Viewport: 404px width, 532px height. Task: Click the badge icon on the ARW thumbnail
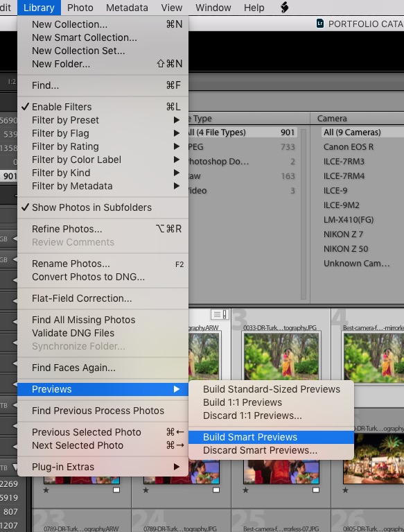pos(220,314)
